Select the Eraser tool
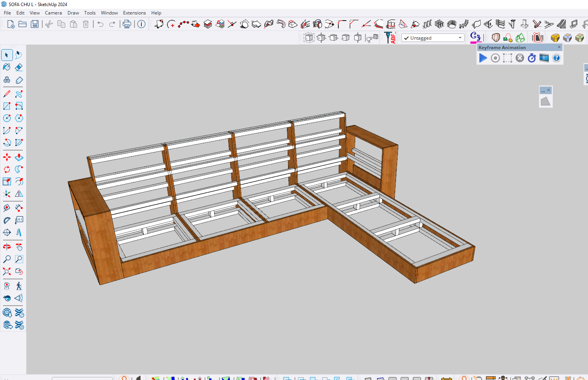The height and width of the screenshot is (380, 588). coord(19,67)
